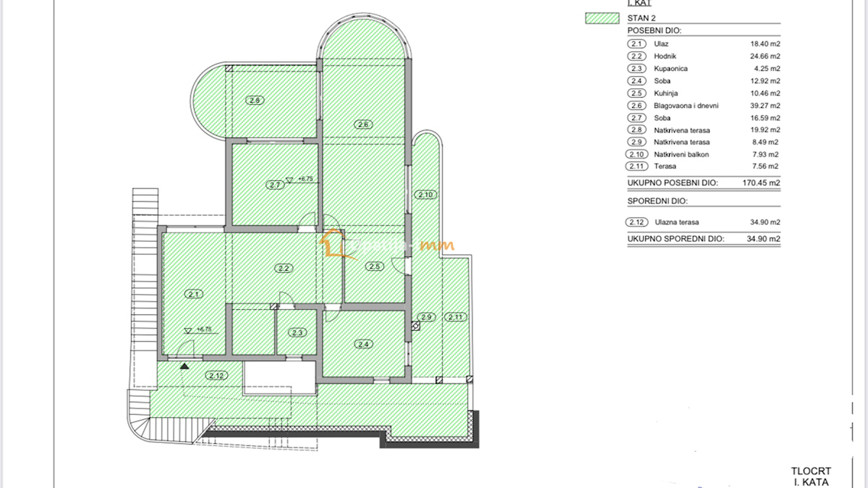Select the I. KAT title at the top

click(x=639, y=2)
